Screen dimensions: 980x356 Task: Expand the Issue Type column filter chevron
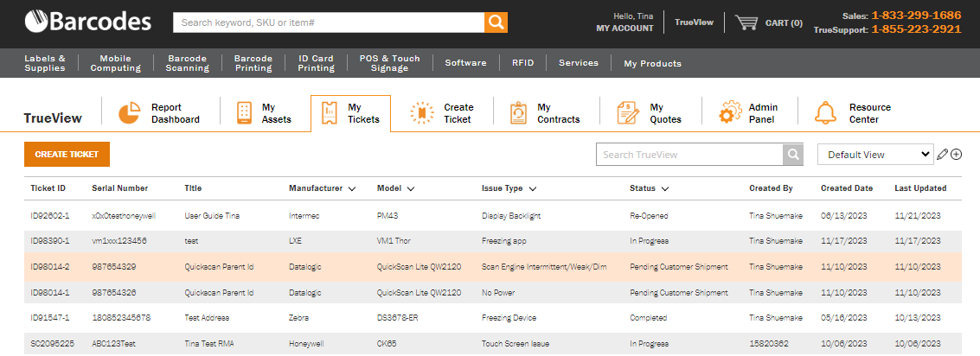pyautogui.click(x=533, y=188)
